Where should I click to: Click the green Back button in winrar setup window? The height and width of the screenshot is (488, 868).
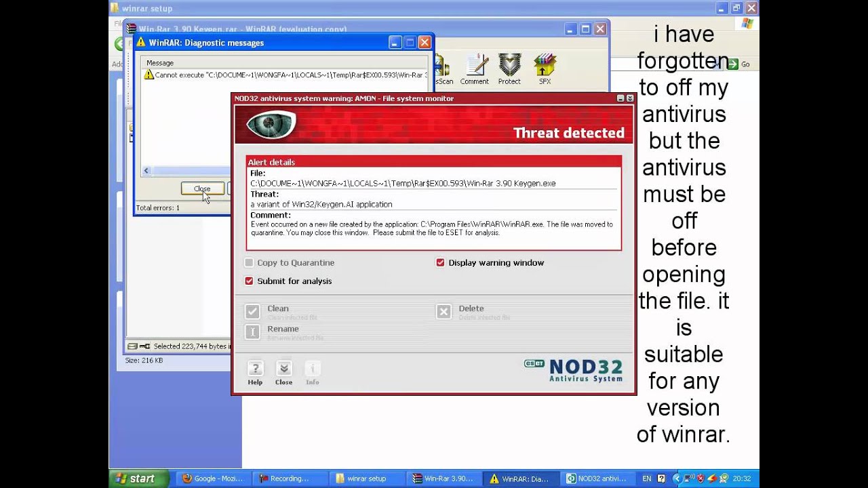point(119,44)
